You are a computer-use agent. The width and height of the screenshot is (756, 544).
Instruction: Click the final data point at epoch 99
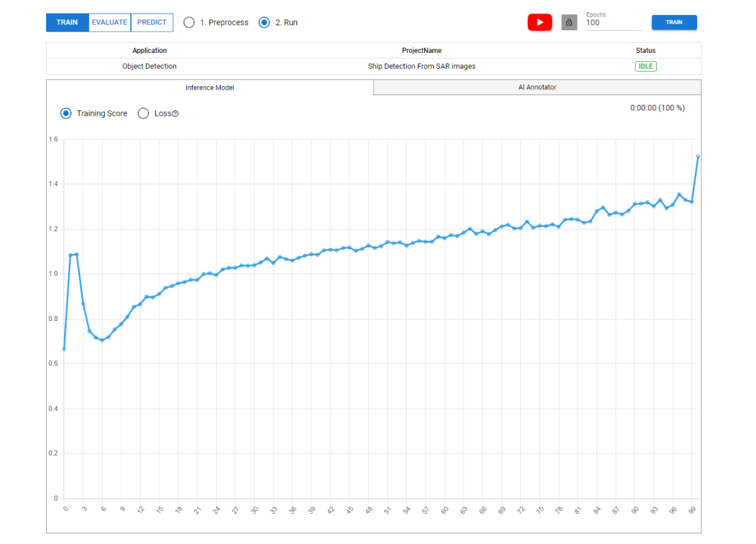point(698,156)
